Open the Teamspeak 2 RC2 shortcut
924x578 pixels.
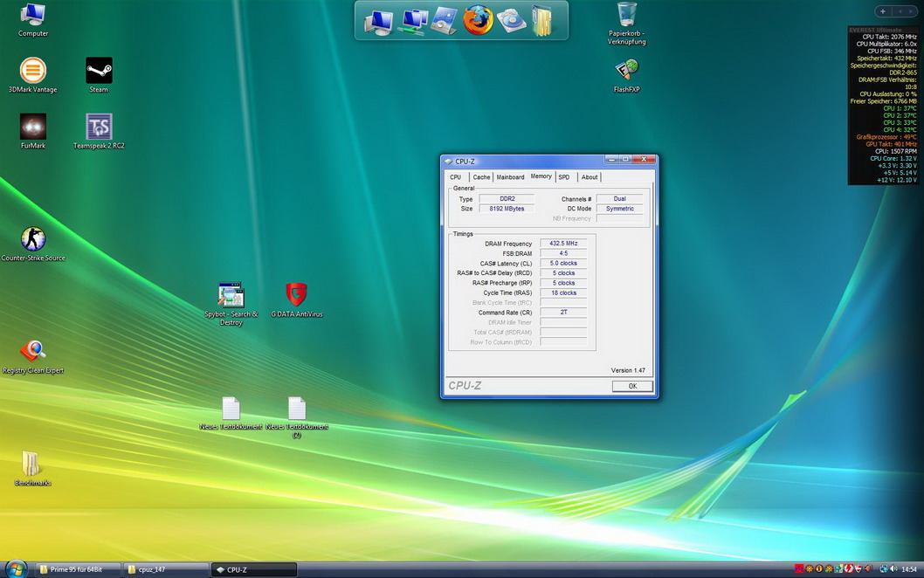[99, 127]
